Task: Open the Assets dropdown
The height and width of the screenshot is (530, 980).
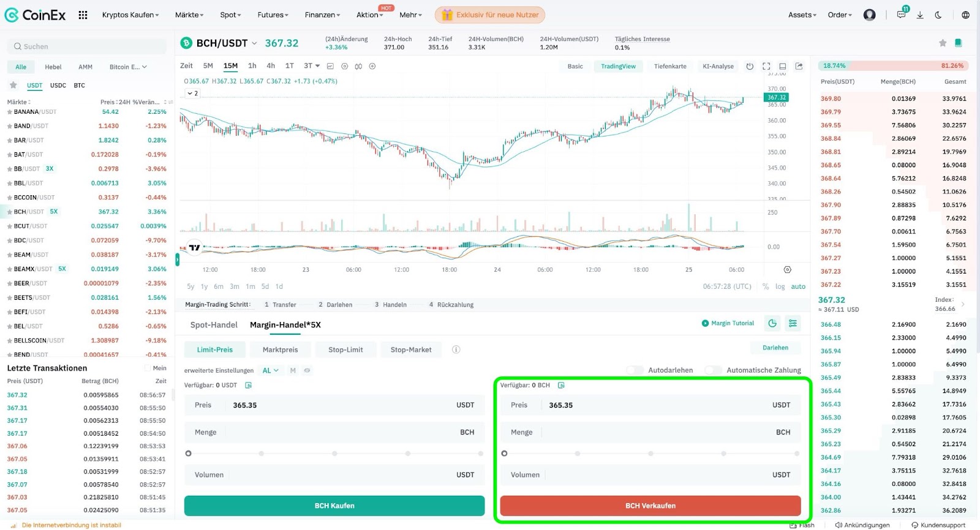Action: [802, 15]
